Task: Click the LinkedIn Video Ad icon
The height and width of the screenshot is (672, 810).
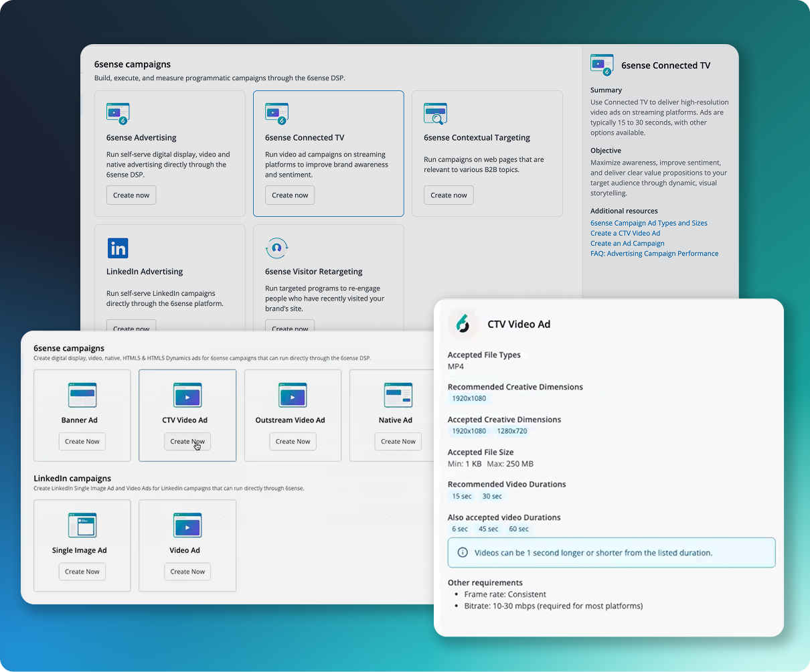Action: [x=187, y=525]
